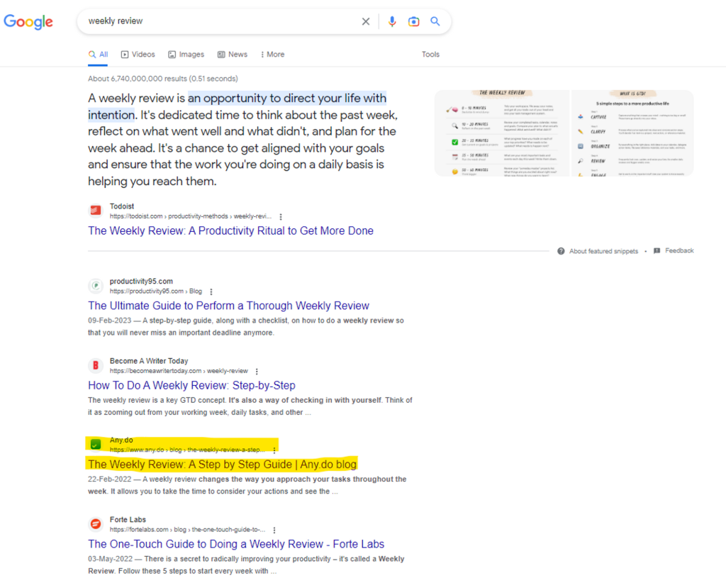
Task: Click the Forte Labs favicon
Action: tap(95, 524)
